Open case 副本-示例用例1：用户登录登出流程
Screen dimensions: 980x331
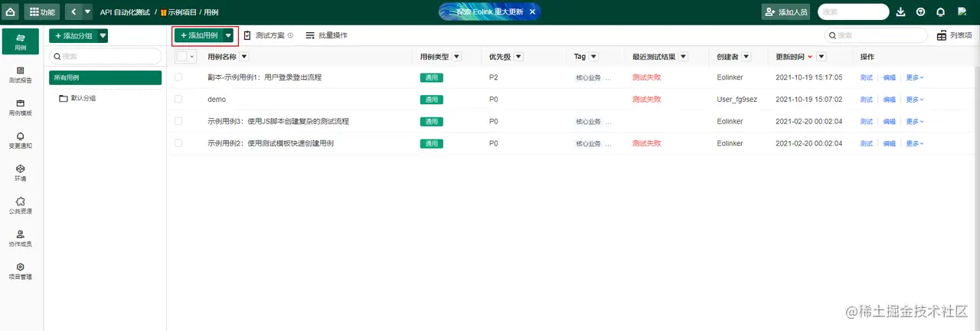pyautogui.click(x=264, y=77)
